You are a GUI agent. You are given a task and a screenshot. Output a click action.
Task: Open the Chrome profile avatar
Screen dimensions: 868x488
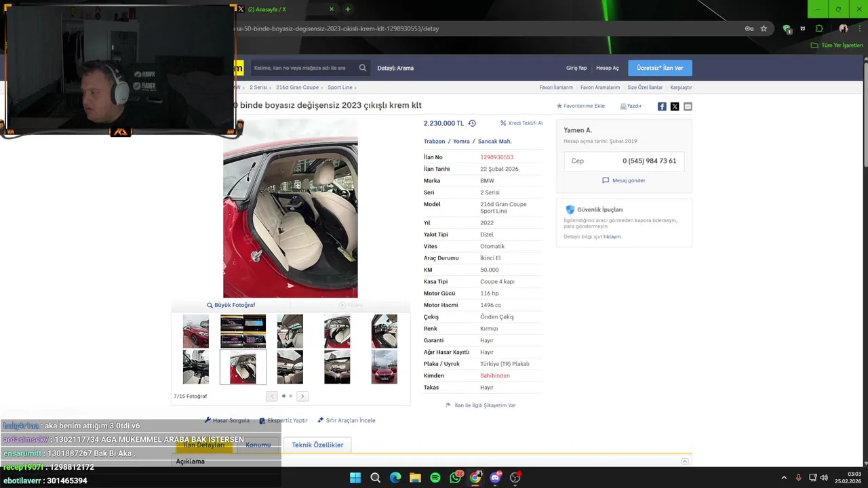pos(843,28)
